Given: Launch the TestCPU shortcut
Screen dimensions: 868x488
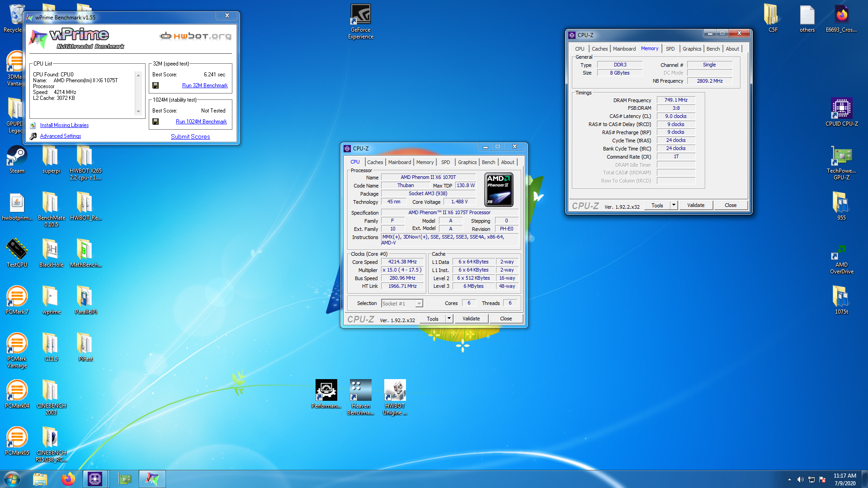Looking at the screenshot, I should [17, 253].
